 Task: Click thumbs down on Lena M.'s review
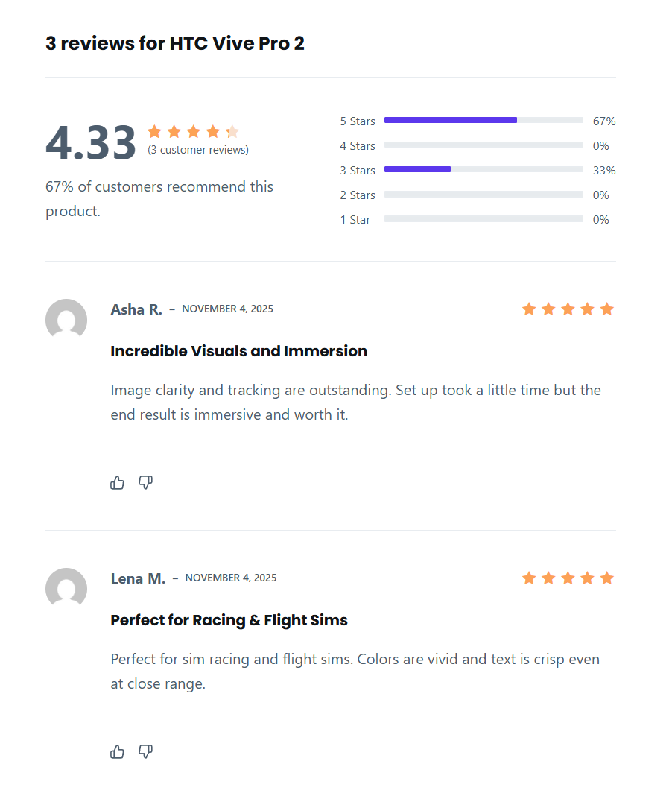146,752
